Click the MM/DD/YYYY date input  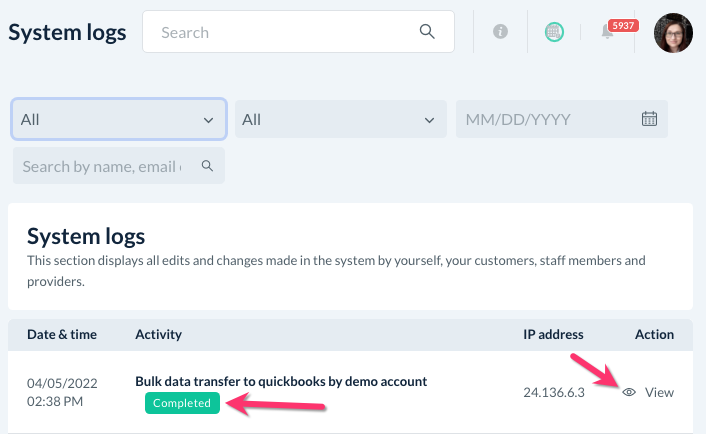tap(545, 119)
